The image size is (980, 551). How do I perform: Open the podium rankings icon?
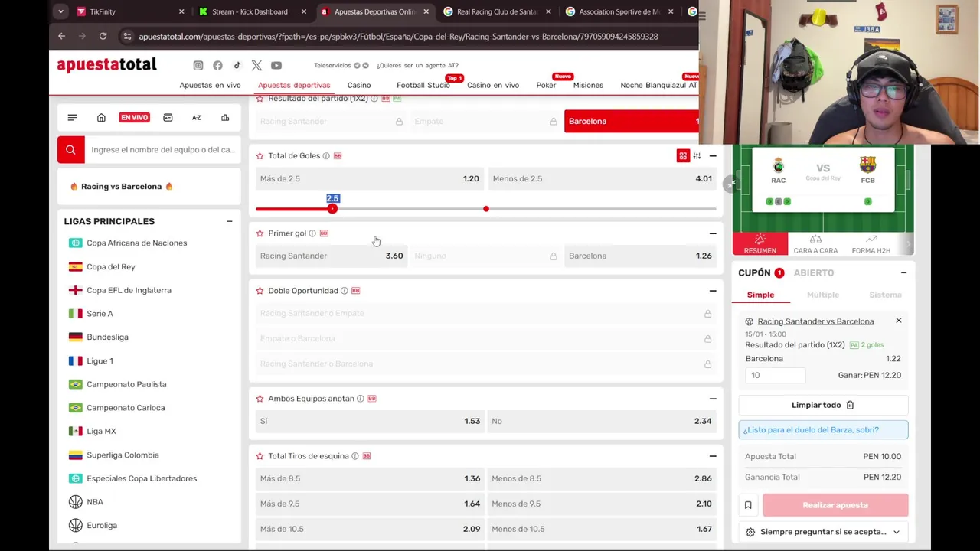(x=225, y=118)
